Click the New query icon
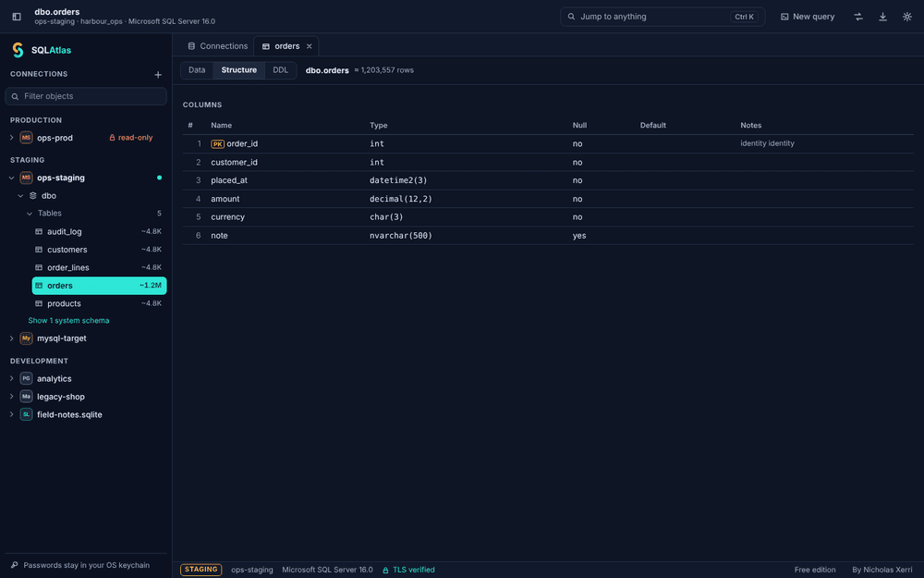924x578 pixels. click(784, 17)
